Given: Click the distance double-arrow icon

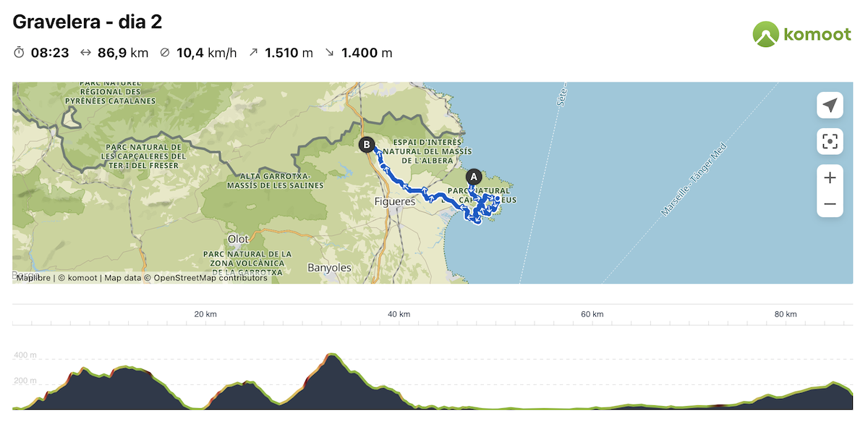Looking at the screenshot, I should click(x=85, y=52).
